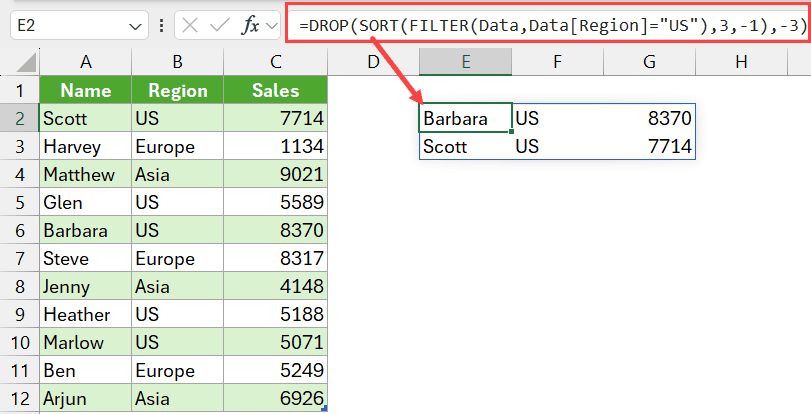Select the cell containing Heather
The height and width of the screenshot is (414, 811).
pyautogui.click(x=86, y=314)
